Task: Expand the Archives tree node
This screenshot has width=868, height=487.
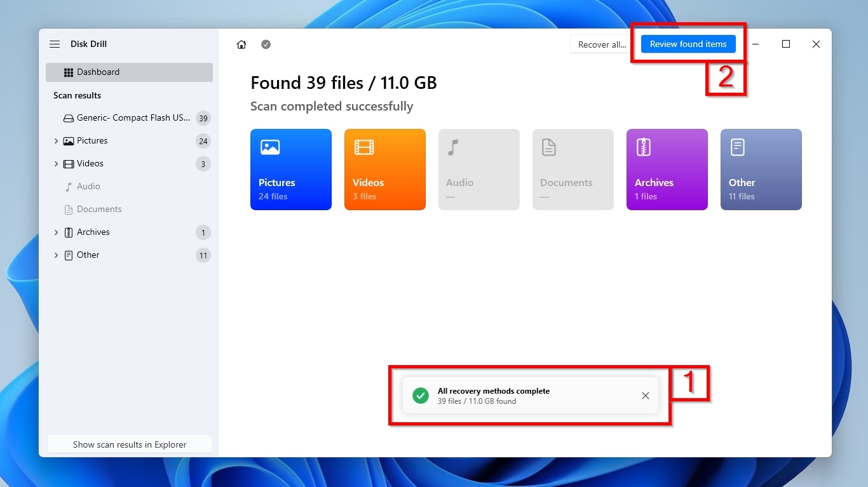Action: click(x=56, y=232)
